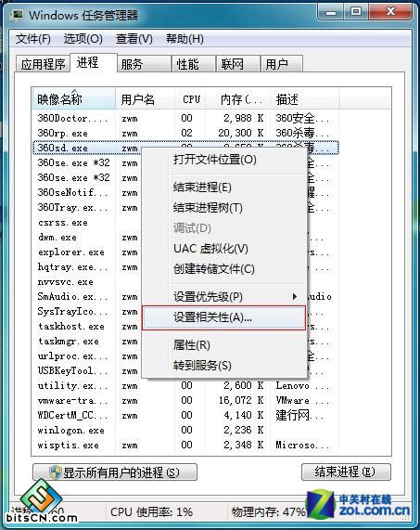The height and width of the screenshot is (530, 420).
Task: Click the 显示所有用户的进程 button
Action: tap(115, 472)
